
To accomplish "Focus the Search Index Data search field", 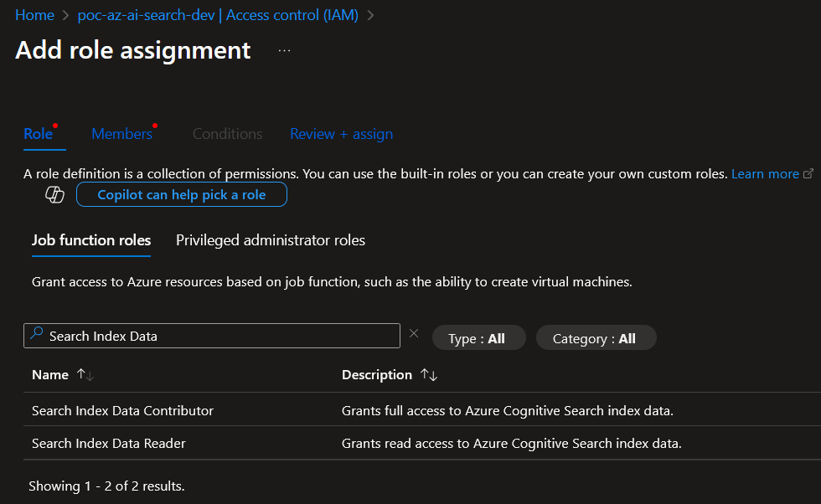I will 211,336.
